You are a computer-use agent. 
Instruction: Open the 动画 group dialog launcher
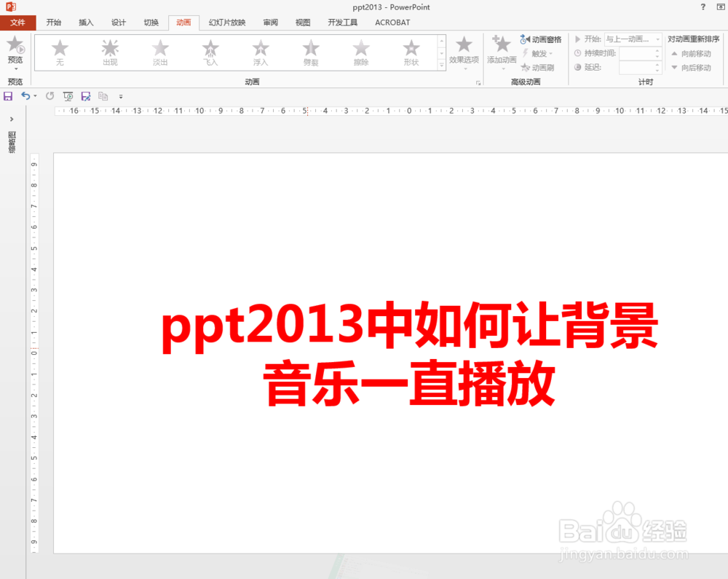478,83
